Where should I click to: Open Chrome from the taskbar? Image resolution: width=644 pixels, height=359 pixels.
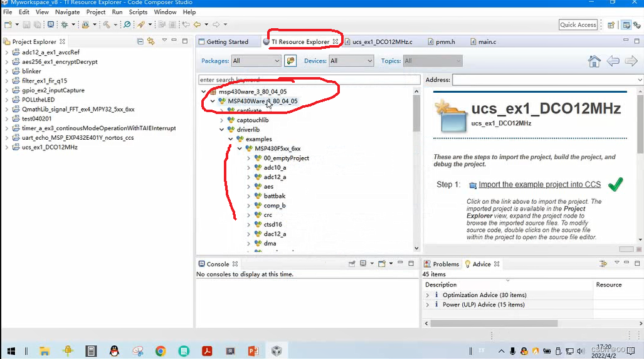point(161,351)
